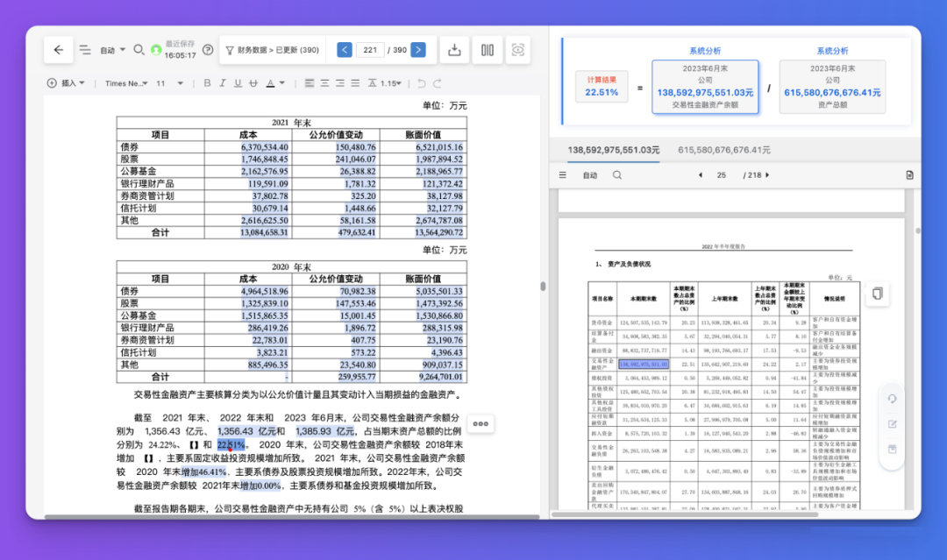The width and height of the screenshot is (947, 560).
Task: Open the 插入 insert dropdown
Action: 67,83
